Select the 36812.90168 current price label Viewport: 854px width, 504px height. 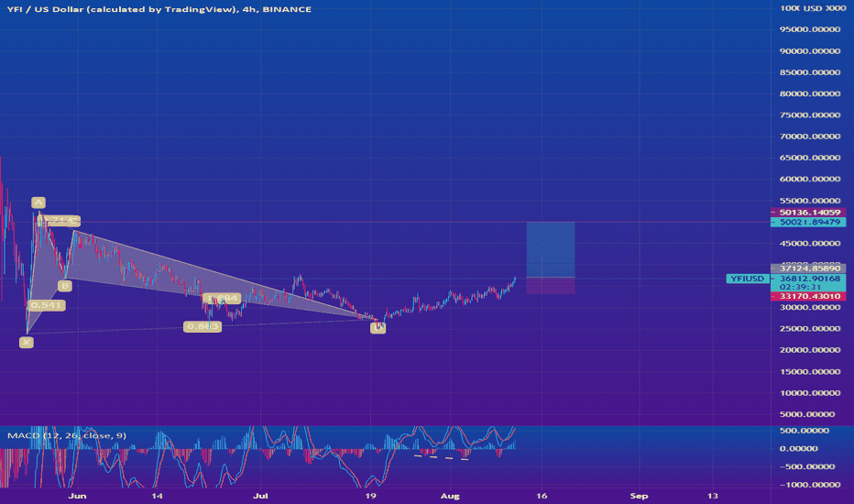[x=809, y=279]
